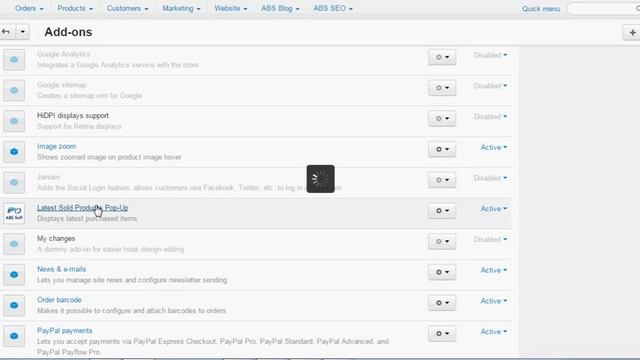Image resolution: width=640 pixels, height=360 pixels.
Task: Open the ABS SEO menu
Action: (333, 8)
